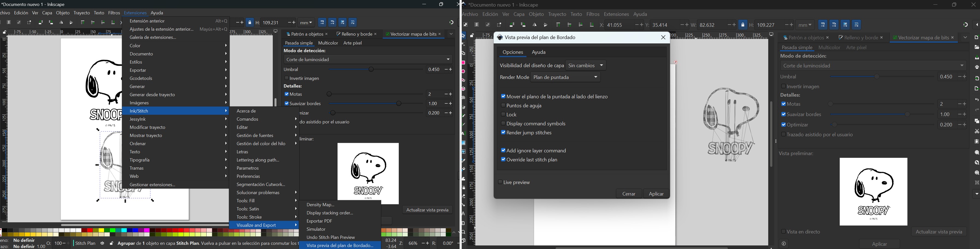
Task: Expand Comandos submenu in Ink/Stitch menu
Action: (x=264, y=119)
